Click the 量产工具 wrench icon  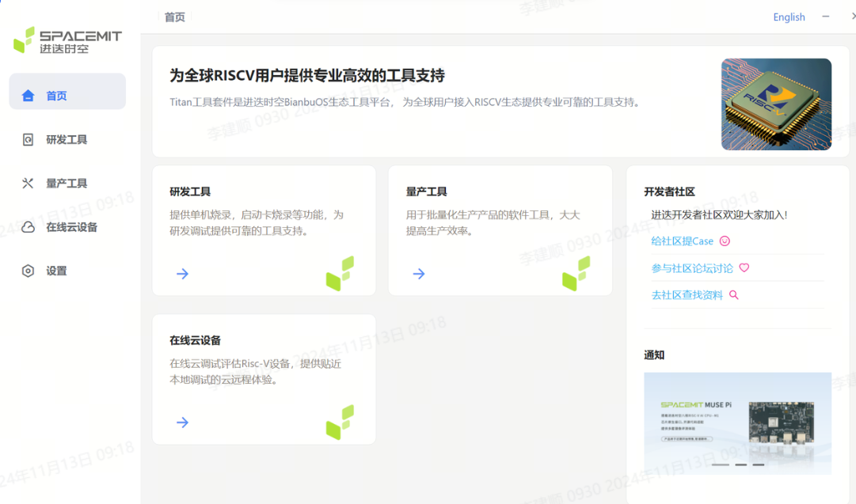[28, 184]
